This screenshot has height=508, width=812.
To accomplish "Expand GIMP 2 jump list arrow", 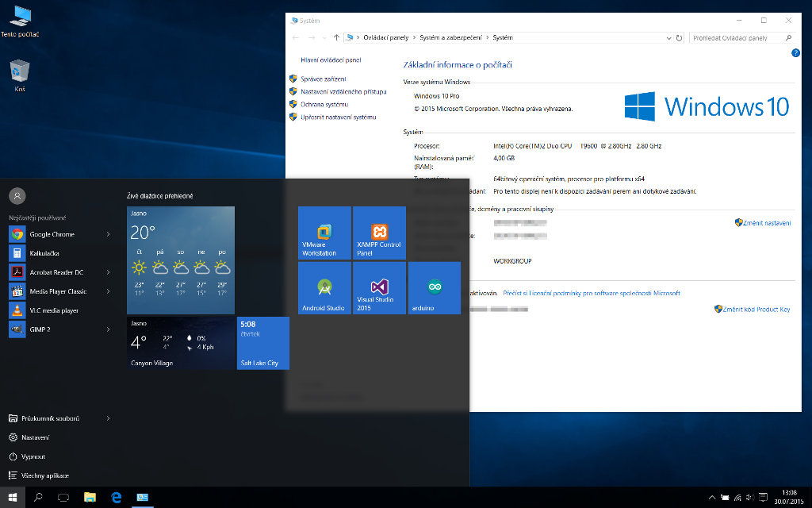I will click(x=108, y=329).
